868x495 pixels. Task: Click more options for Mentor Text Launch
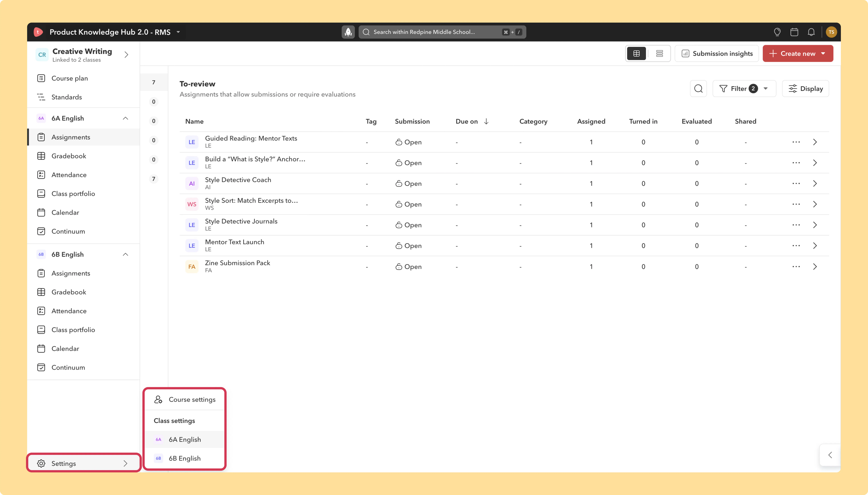796,246
